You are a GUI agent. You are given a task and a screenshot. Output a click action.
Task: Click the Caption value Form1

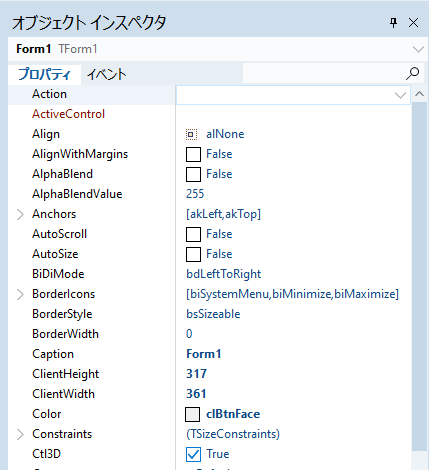(204, 354)
